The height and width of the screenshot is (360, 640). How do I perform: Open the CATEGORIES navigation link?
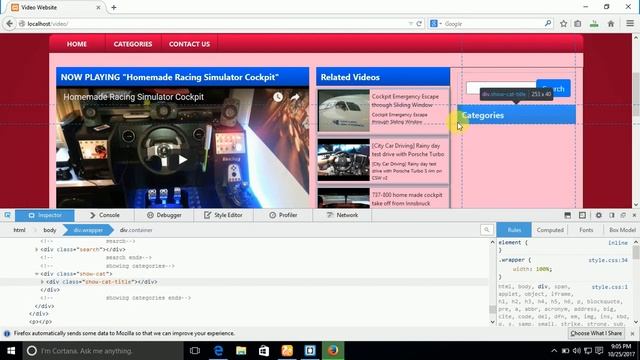(133, 44)
